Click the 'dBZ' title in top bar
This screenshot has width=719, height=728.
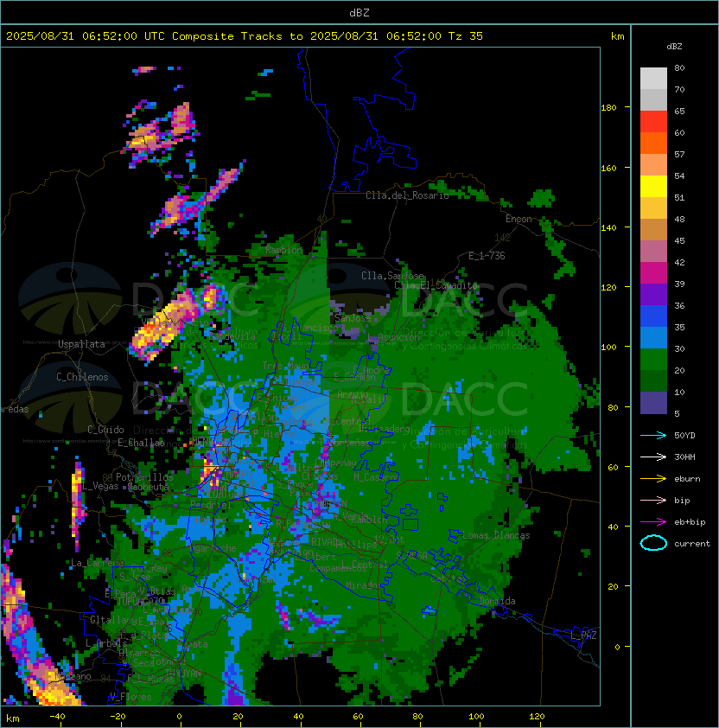pos(359,12)
